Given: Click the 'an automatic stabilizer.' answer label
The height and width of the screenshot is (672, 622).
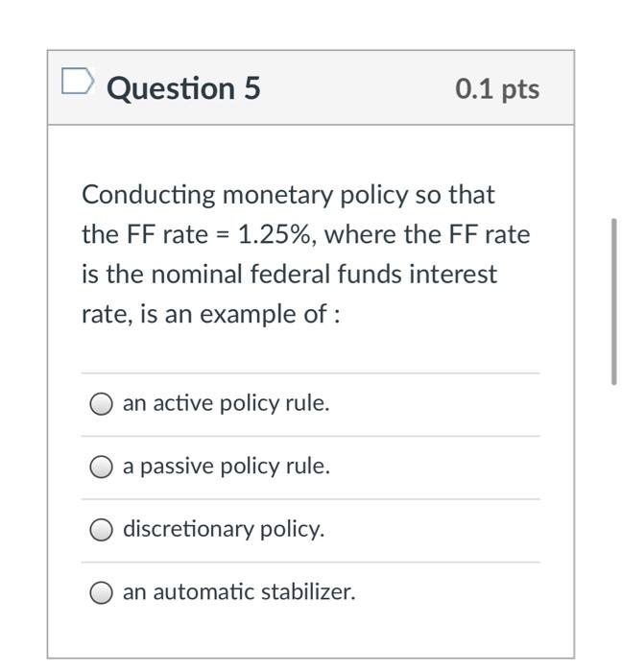Looking at the screenshot, I should coord(238,592).
